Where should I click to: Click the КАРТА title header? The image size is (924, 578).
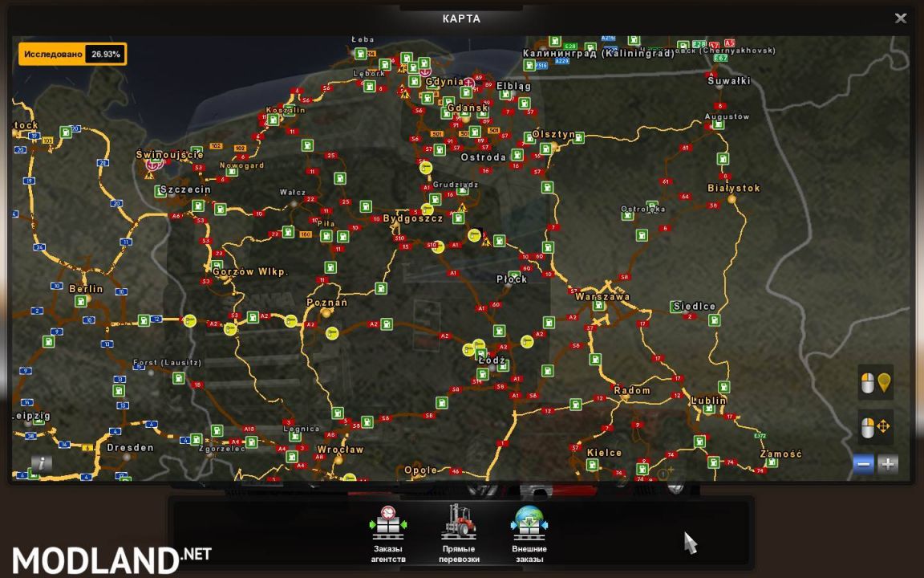461,19
